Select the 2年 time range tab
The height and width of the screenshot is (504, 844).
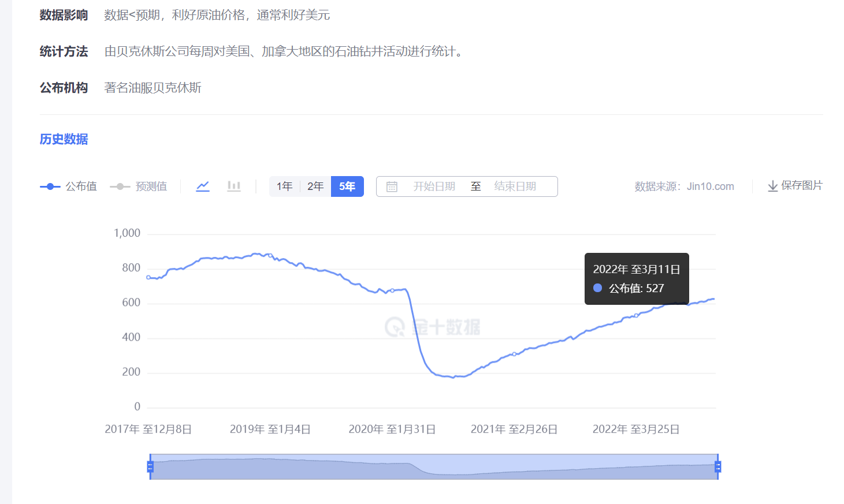pyautogui.click(x=315, y=186)
